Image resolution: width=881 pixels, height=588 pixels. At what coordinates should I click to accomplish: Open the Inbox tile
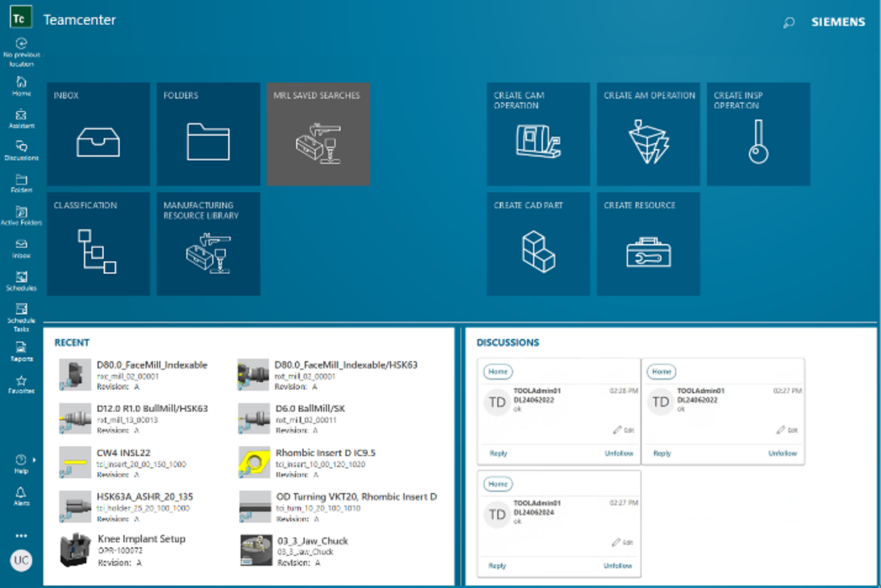pos(98,134)
